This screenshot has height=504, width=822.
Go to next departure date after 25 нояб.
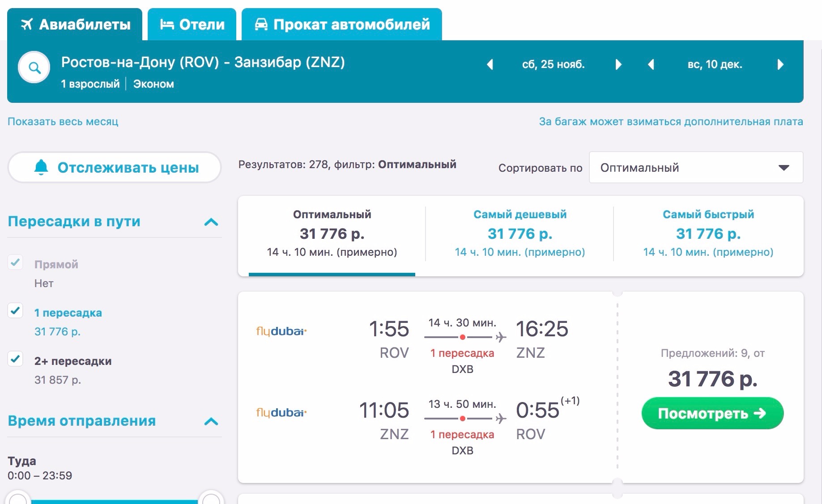tap(618, 64)
